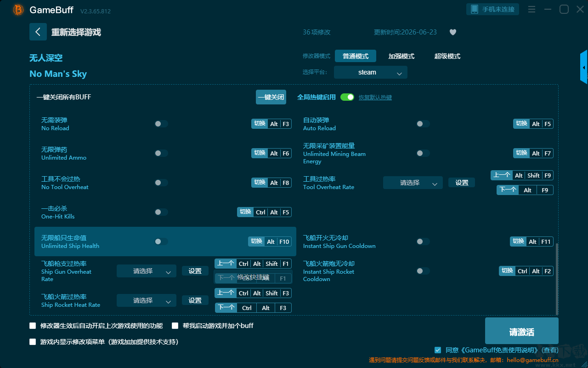This screenshot has width=588, height=368.
Task: Click Unlimited Ship Health hotkey Alt F10
Action: point(270,241)
